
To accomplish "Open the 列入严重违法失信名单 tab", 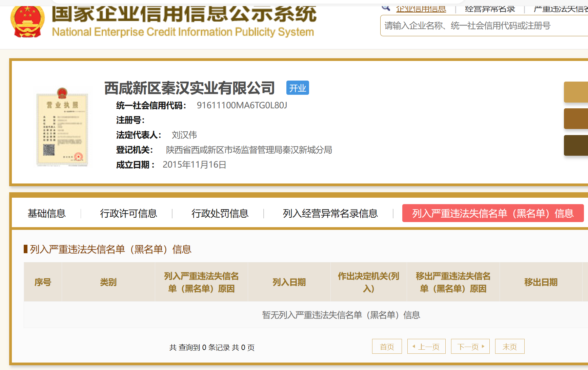I will tap(493, 213).
